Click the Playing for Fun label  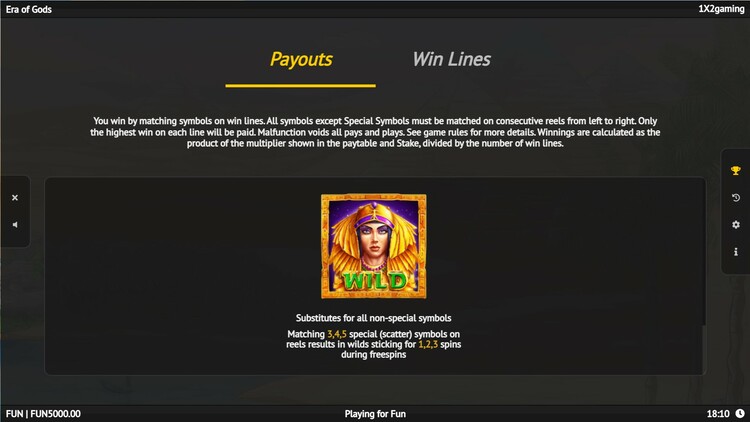(375, 413)
